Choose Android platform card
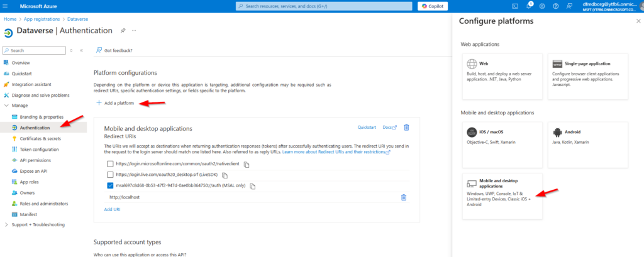Image resolution: width=644 pixels, height=257 pixels. point(588,145)
